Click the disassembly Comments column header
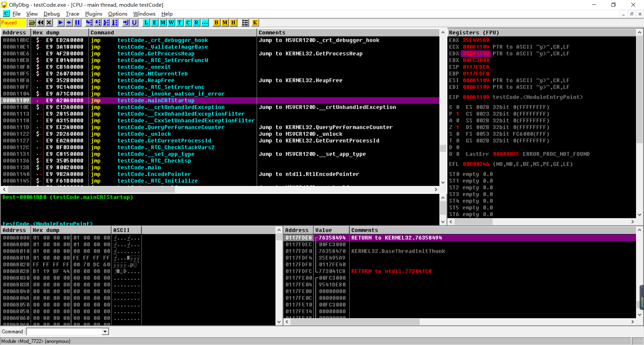Image resolution: width=644 pixels, height=345 pixels. coord(348,32)
